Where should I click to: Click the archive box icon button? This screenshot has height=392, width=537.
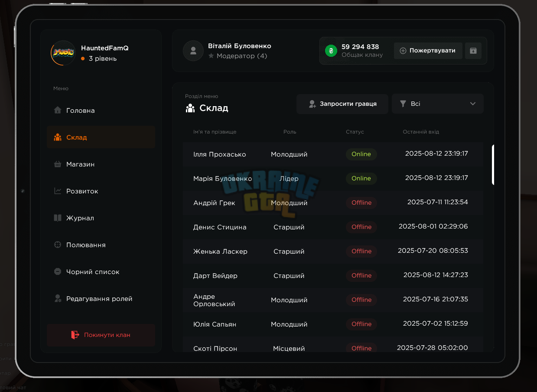coord(473,51)
